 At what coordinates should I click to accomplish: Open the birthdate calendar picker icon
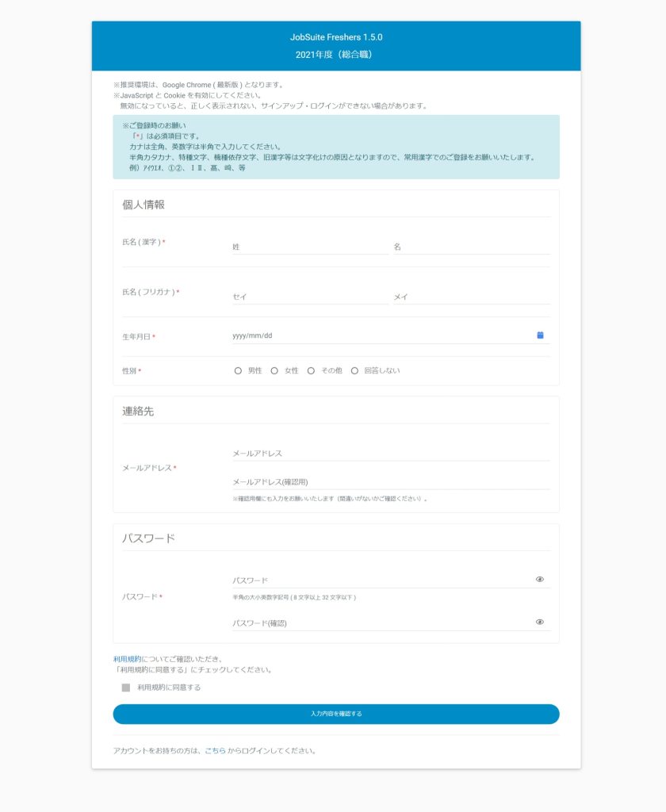540,335
